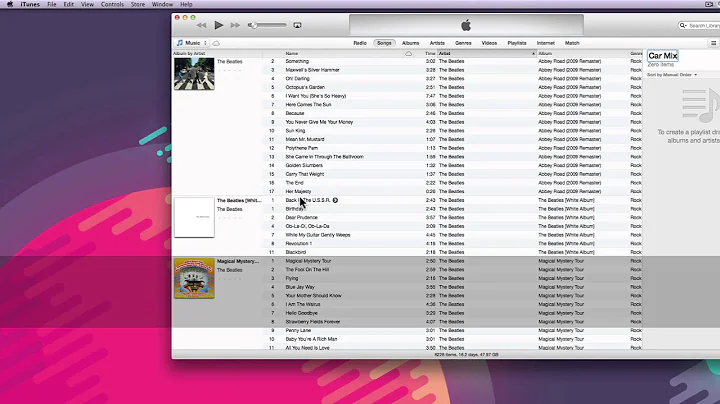Switch to the Videos tab

click(x=489, y=43)
